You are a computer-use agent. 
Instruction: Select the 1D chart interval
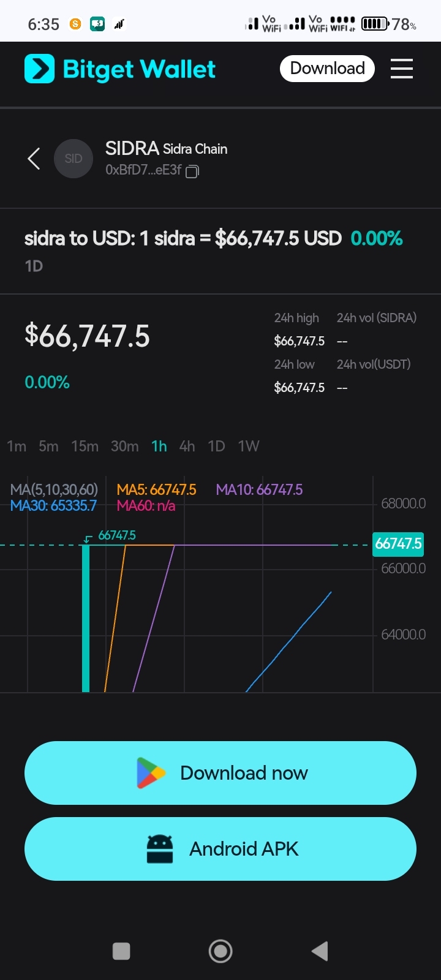[216, 446]
